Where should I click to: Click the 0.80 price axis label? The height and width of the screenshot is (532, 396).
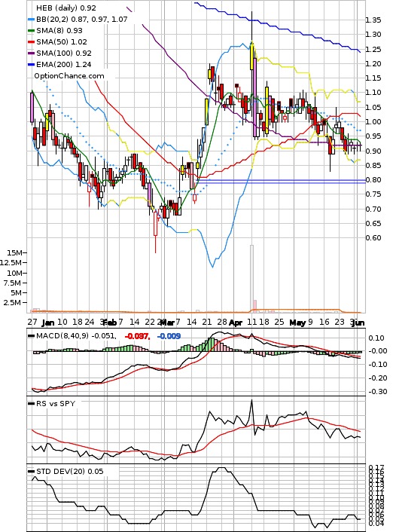tap(373, 180)
